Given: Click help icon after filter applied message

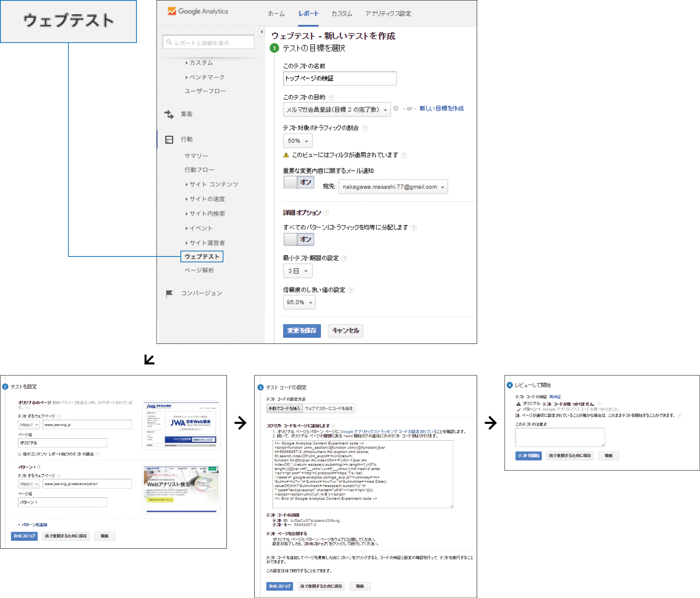Looking at the screenshot, I should (404, 155).
